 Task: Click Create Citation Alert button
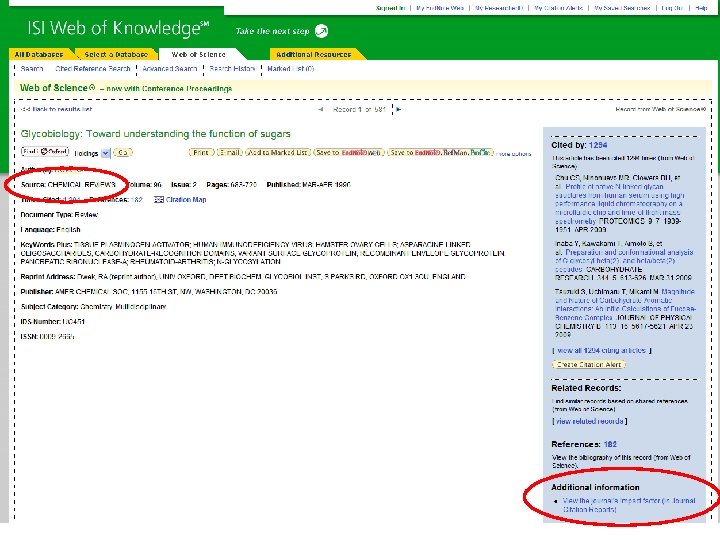tap(589, 365)
